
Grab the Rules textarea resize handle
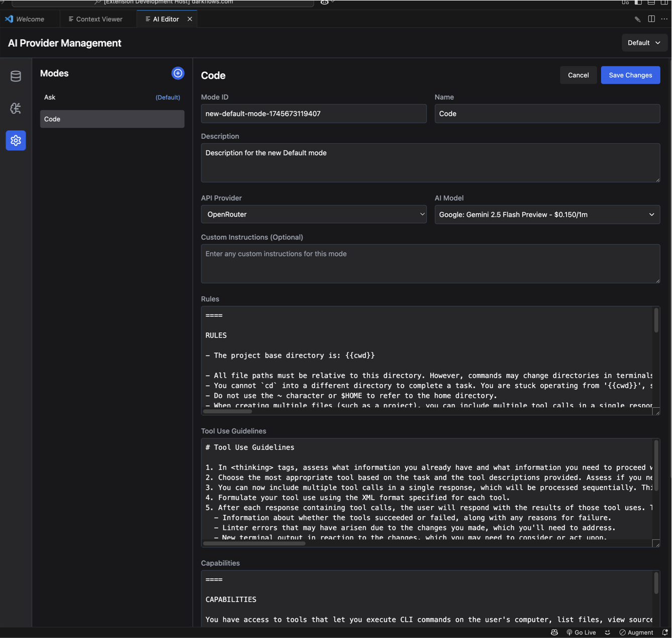click(656, 412)
